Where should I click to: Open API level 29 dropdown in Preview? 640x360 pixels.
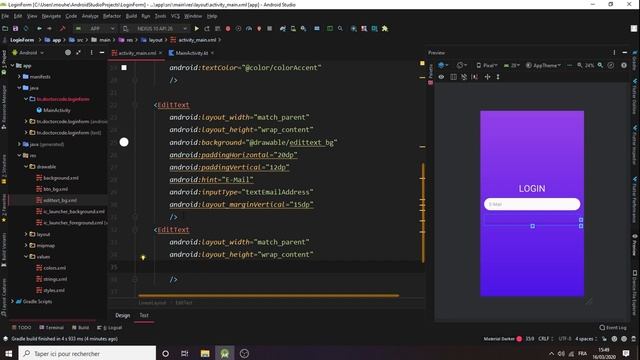[x=511, y=65]
